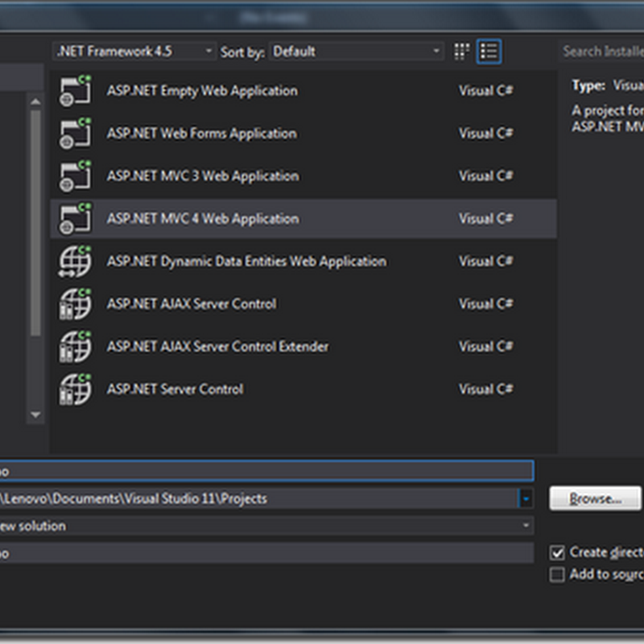Expand the project location path dropdown
The height and width of the screenshot is (644, 644).
526,499
